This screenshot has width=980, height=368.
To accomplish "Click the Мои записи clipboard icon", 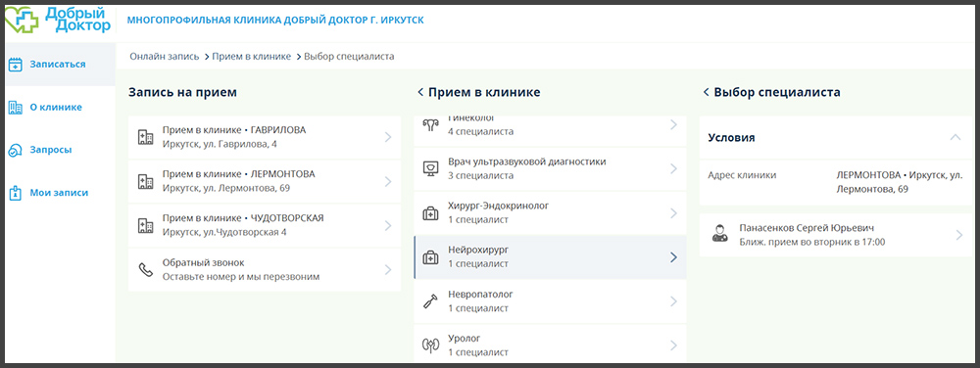I will pos(16,194).
